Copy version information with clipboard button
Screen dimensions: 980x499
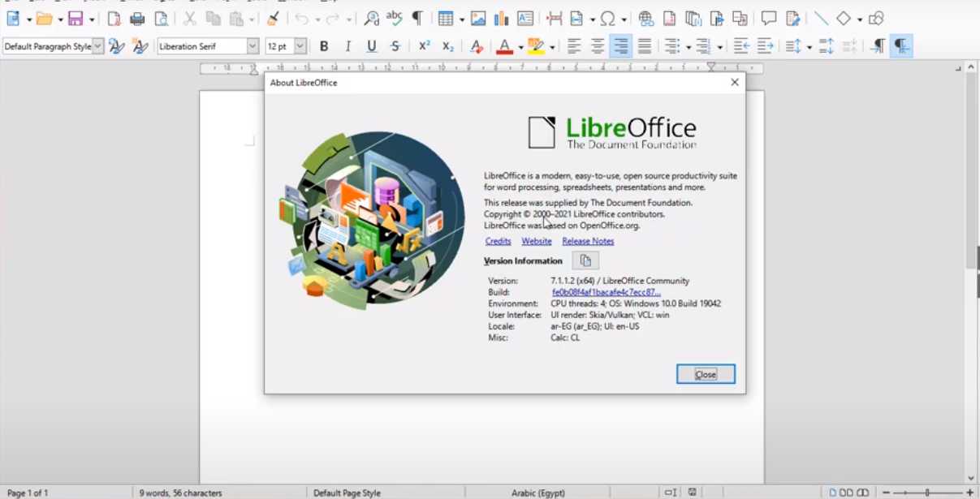(585, 260)
